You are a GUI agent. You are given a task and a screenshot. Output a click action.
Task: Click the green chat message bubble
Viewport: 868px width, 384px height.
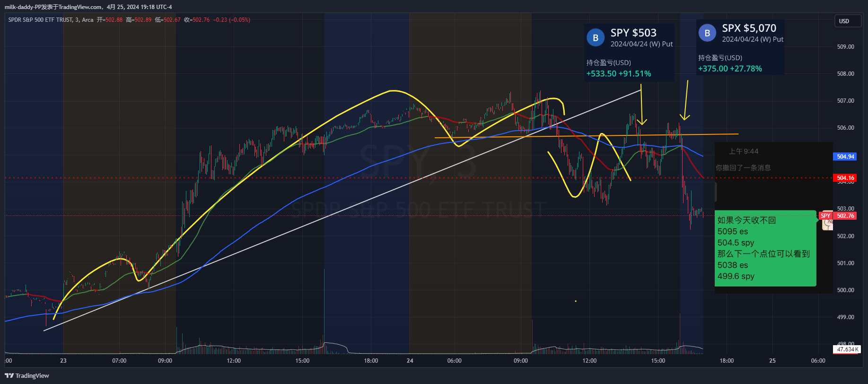[765, 248]
